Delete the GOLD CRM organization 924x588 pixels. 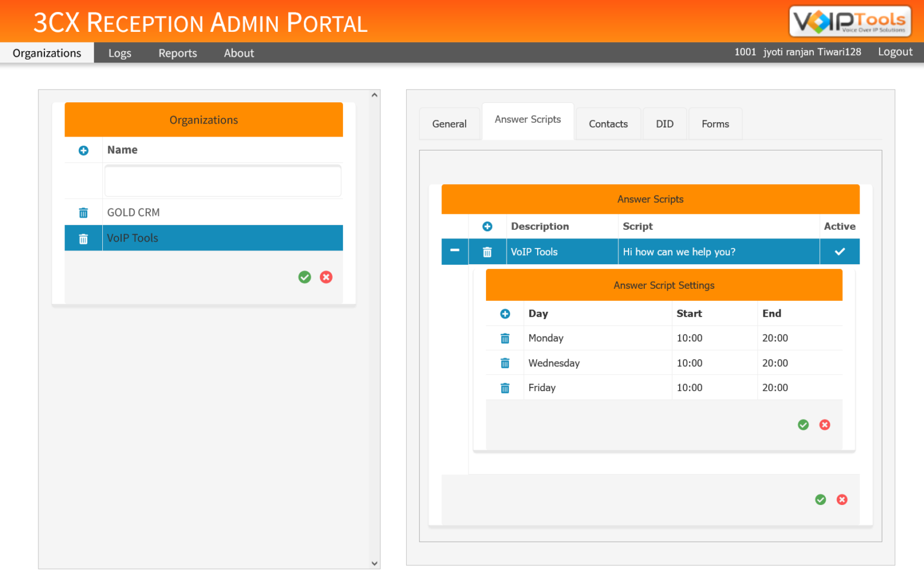(83, 212)
